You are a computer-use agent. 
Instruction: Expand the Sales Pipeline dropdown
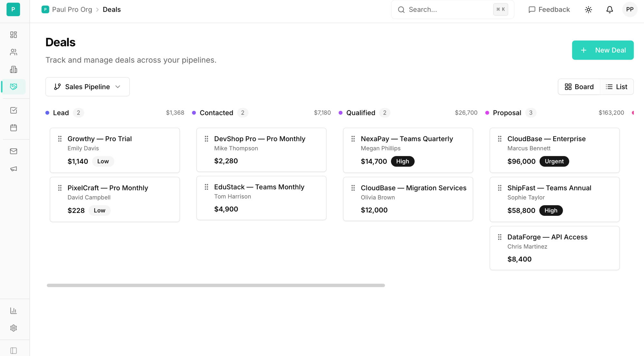click(88, 87)
